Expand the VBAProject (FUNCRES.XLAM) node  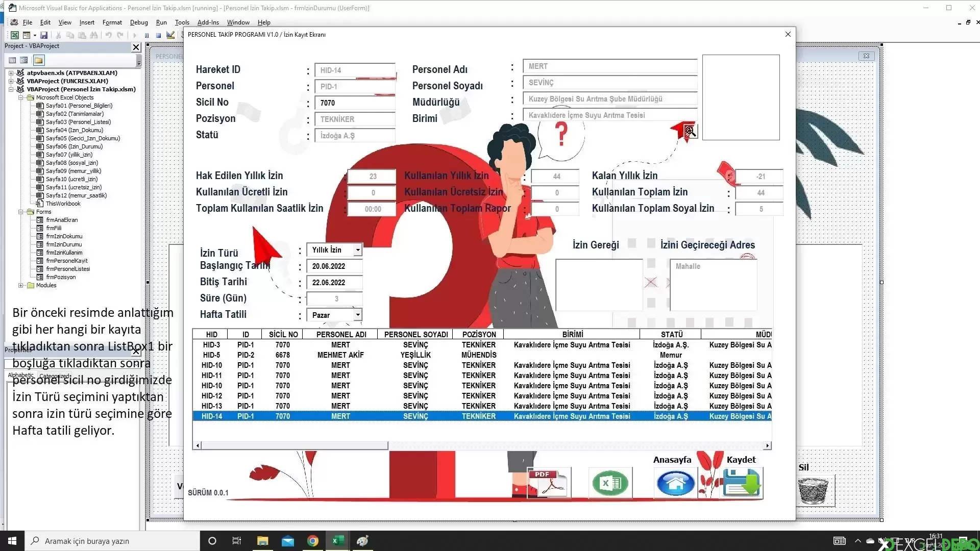[11, 81]
